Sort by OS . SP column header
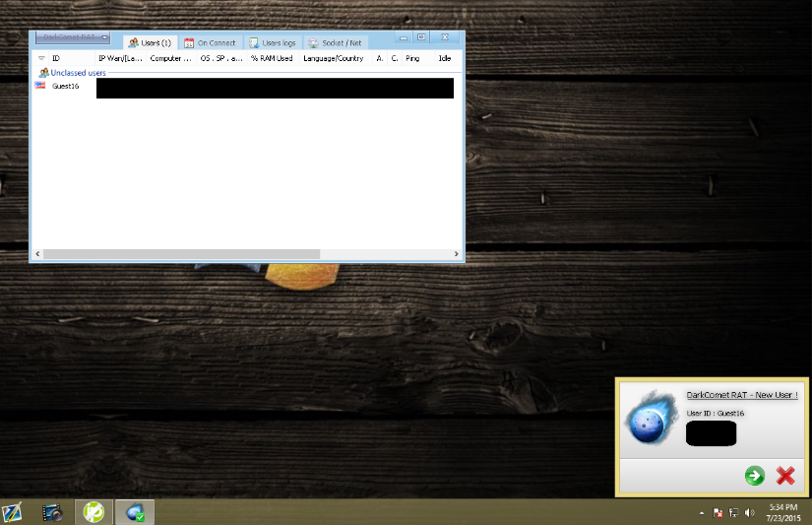Image resolution: width=812 pixels, height=525 pixels. (x=221, y=58)
